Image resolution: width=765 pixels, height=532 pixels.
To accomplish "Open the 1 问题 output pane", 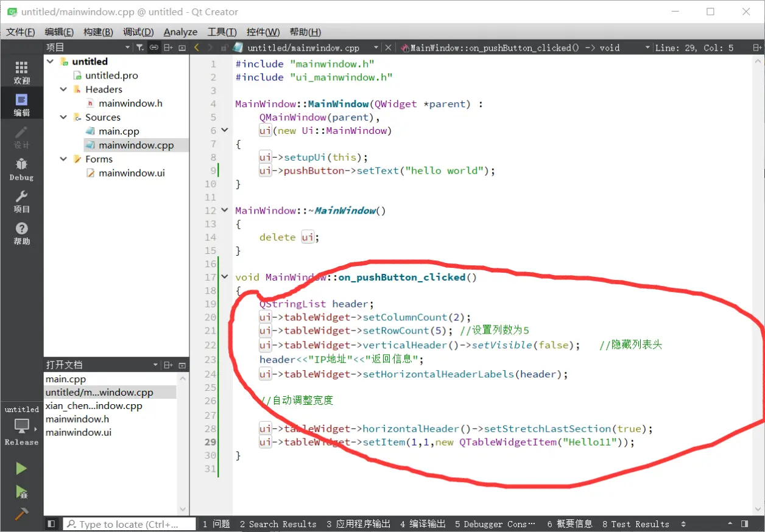I will coord(216,524).
